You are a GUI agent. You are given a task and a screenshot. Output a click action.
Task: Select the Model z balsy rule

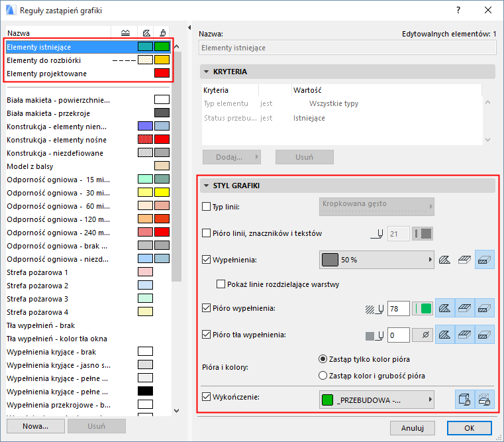(87, 166)
